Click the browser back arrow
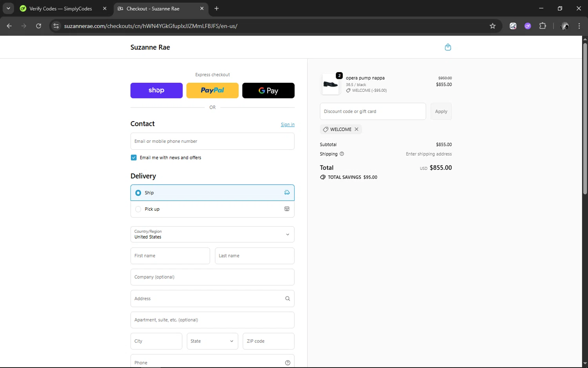This screenshot has width=588, height=368. 9,26
